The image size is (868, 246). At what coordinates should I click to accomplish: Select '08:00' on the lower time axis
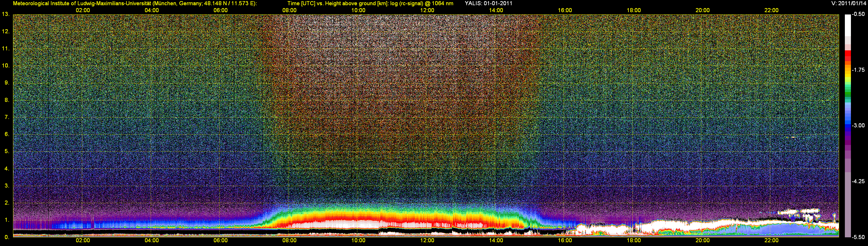(289, 241)
